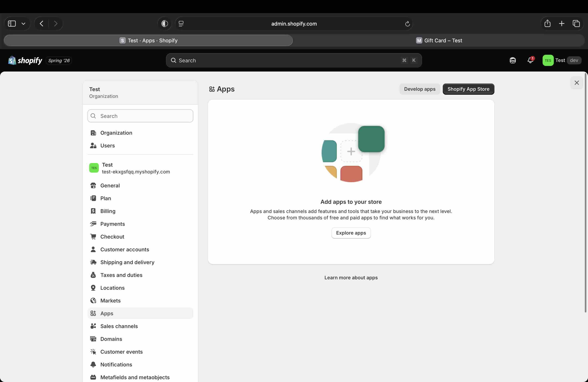The height and width of the screenshot is (382, 588).
Task: Open Markets settings
Action: (x=140, y=300)
